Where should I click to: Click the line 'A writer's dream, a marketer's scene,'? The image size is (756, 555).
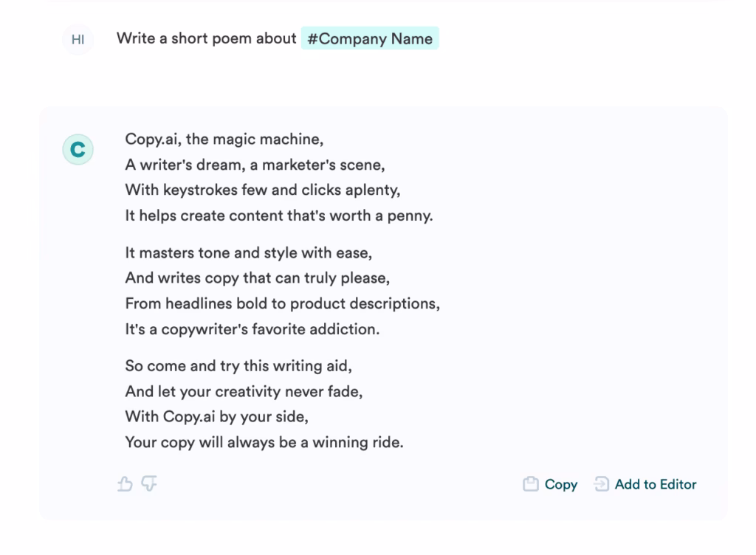pyautogui.click(x=255, y=165)
